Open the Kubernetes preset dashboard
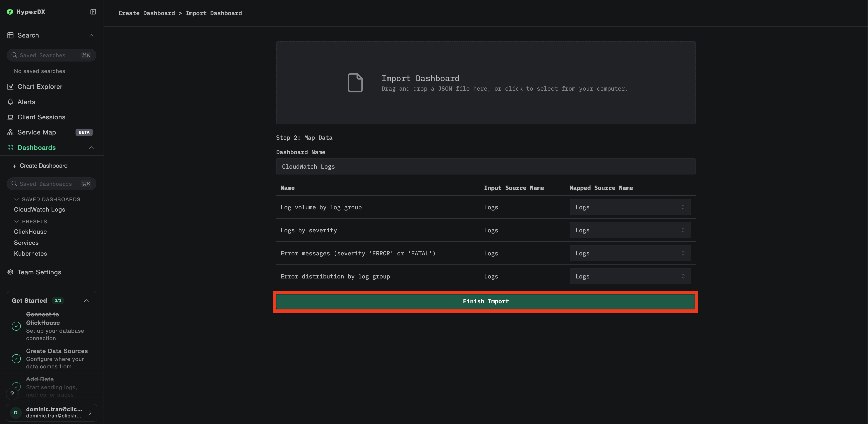868x424 pixels. coord(30,254)
